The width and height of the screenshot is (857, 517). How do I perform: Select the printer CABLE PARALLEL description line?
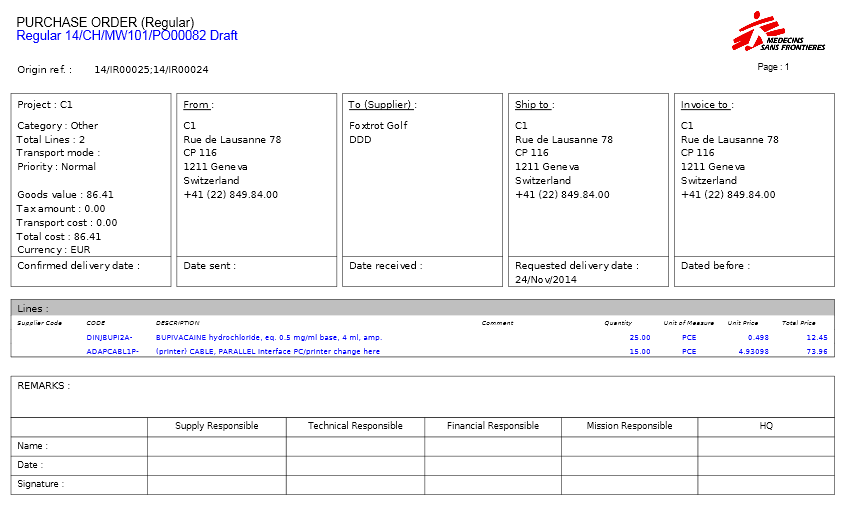pyautogui.click(x=267, y=352)
